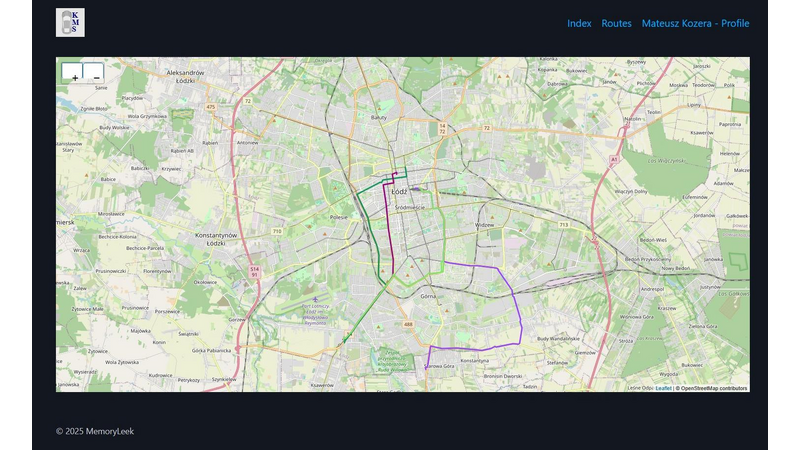Click the A1 motorway shield marker
The height and width of the screenshot is (450, 800).
614,158
